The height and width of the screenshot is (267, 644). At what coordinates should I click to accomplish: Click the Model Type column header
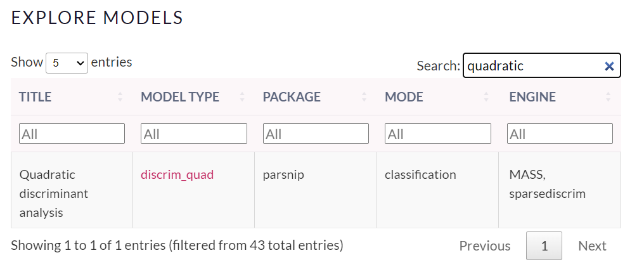tap(180, 97)
